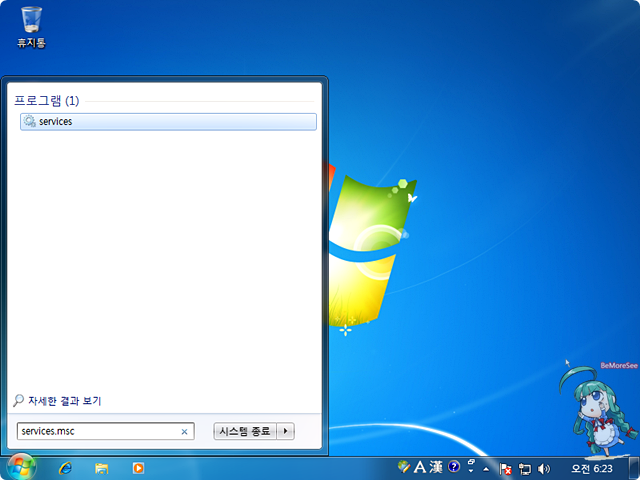Click the Windows Start orb

coord(20,467)
